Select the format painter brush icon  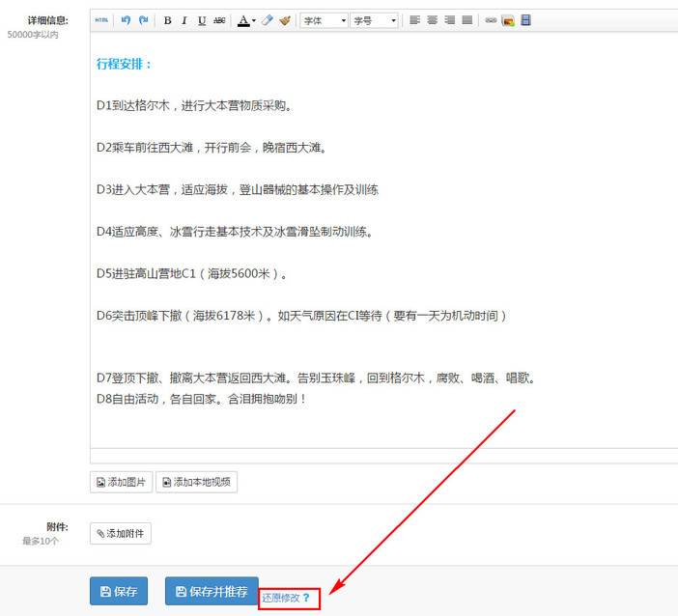[285, 20]
